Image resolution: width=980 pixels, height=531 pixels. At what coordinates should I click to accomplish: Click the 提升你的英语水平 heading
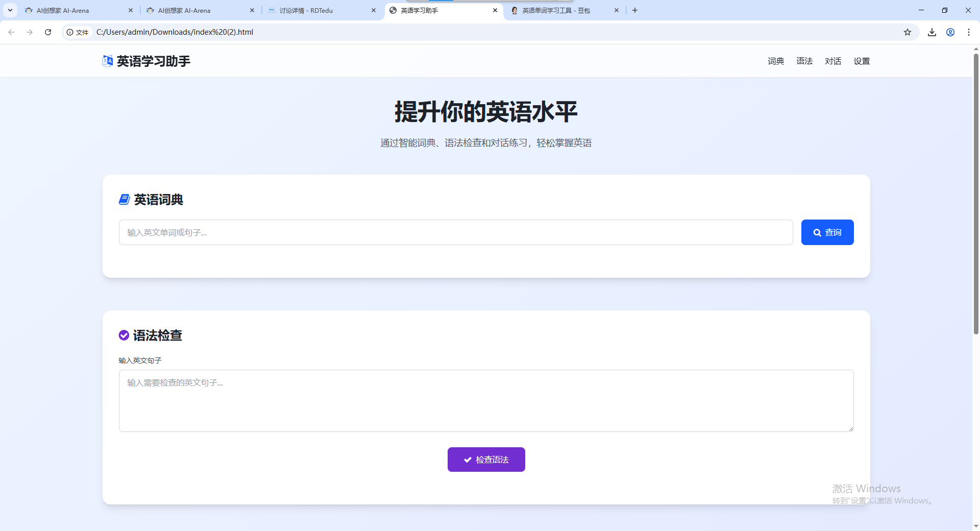click(486, 111)
